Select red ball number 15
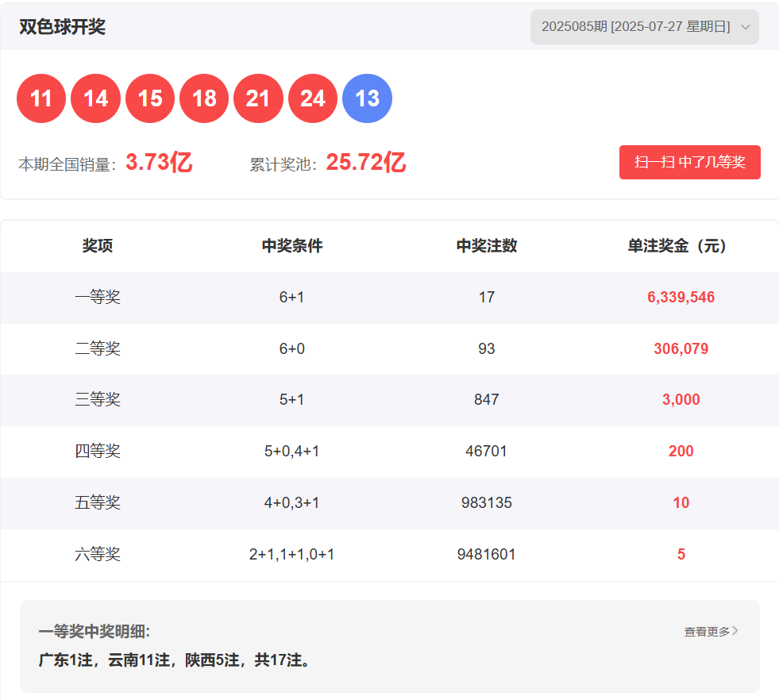 tap(150, 98)
